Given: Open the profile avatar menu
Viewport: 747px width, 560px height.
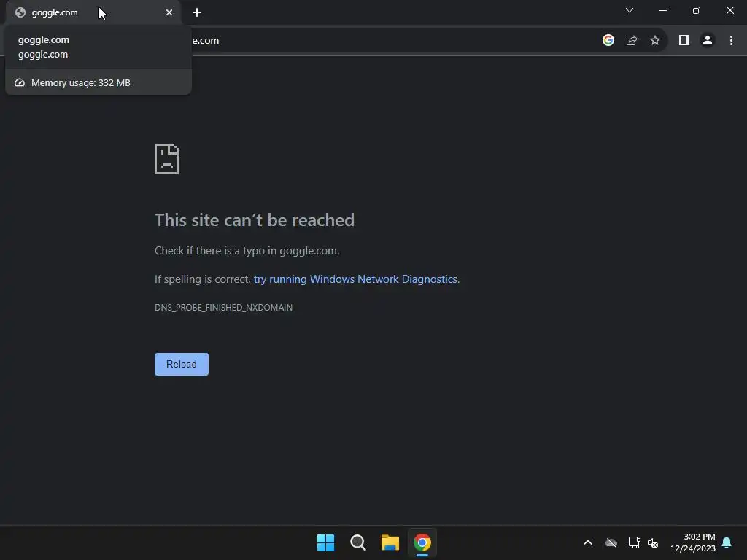Looking at the screenshot, I should pos(708,41).
